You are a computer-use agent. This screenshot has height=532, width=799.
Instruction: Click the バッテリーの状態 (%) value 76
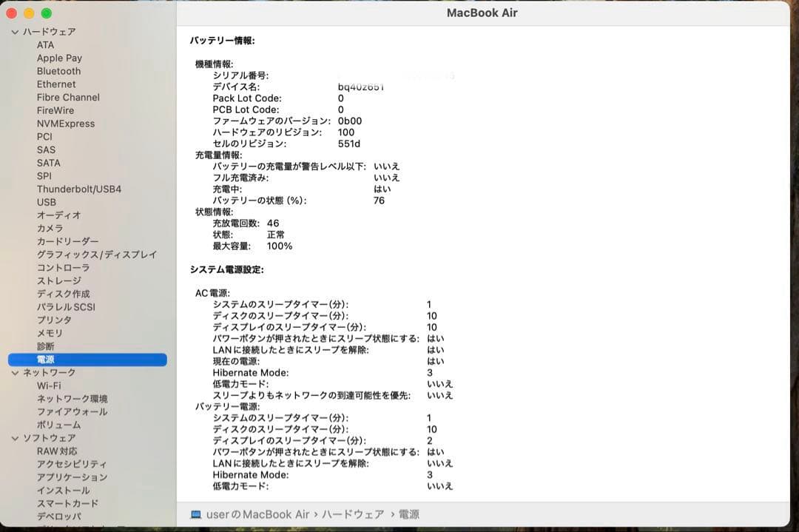[x=379, y=201]
